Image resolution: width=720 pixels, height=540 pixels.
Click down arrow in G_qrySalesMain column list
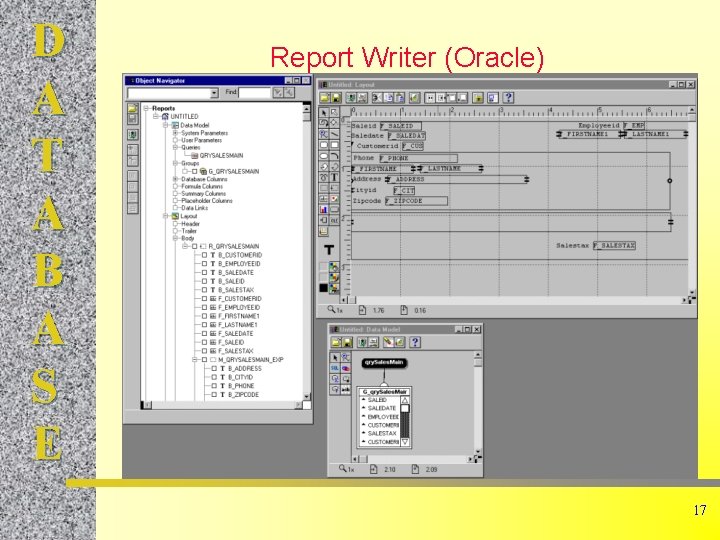tap(405, 442)
